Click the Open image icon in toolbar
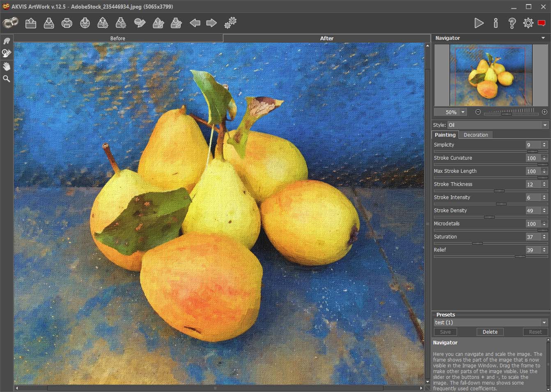 [x=31, y=23]
